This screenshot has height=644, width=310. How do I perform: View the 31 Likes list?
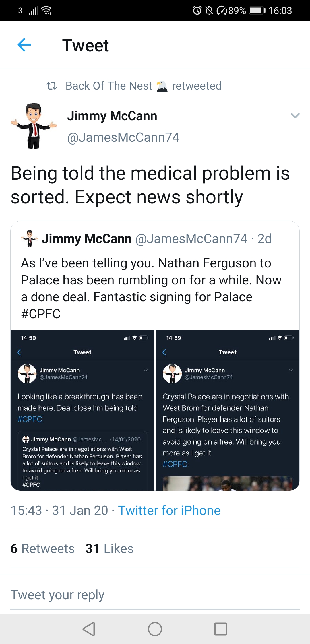[x=109, y=548]
